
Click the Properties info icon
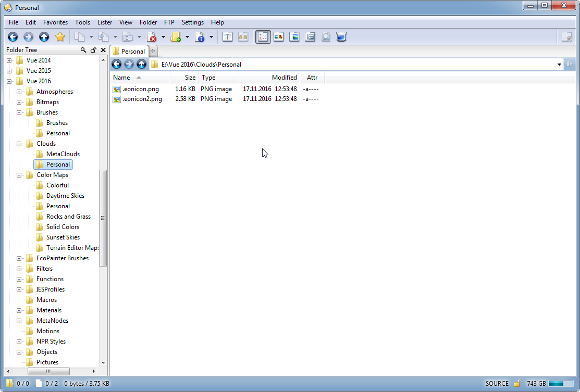200,37
